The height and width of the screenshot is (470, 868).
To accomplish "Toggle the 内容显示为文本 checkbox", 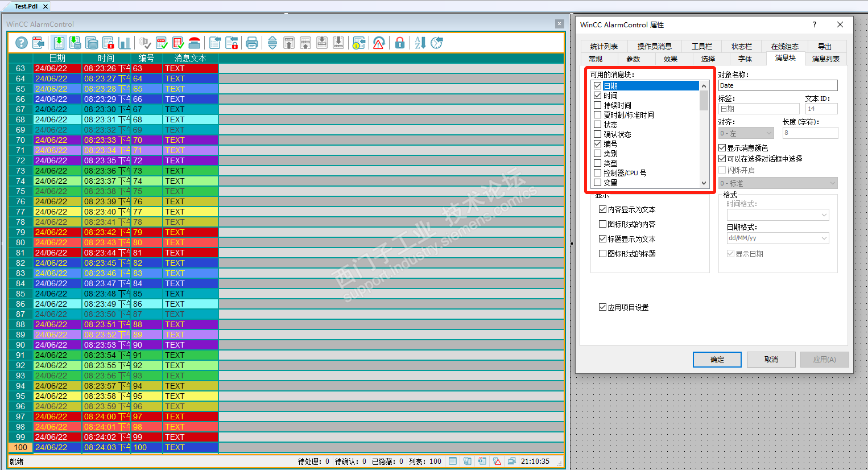I will coord(602,209).
